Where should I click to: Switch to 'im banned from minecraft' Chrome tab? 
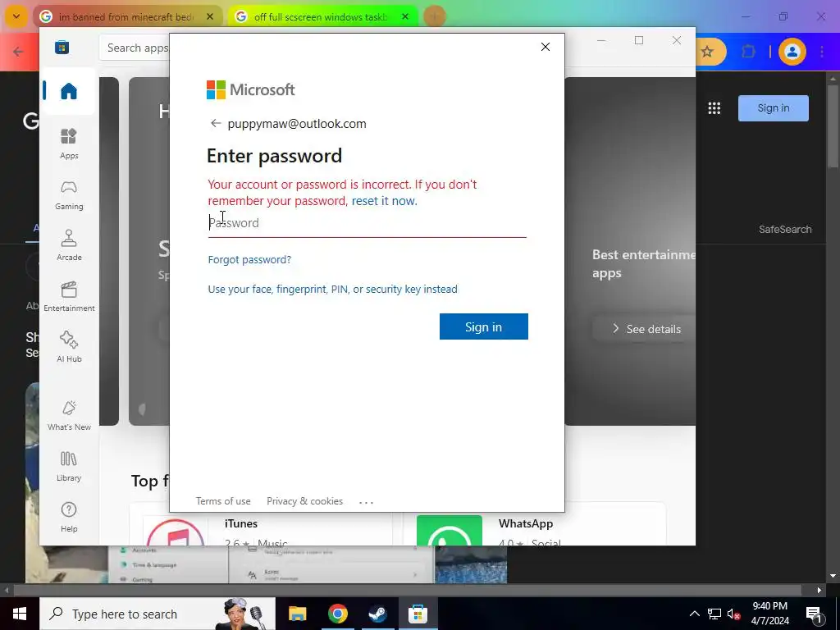coord(126,17)
